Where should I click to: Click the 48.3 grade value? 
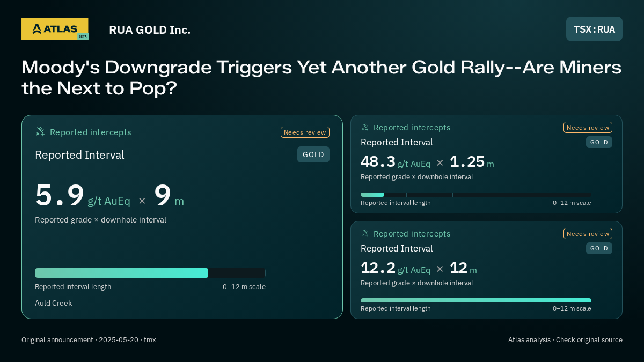(378, 161)
